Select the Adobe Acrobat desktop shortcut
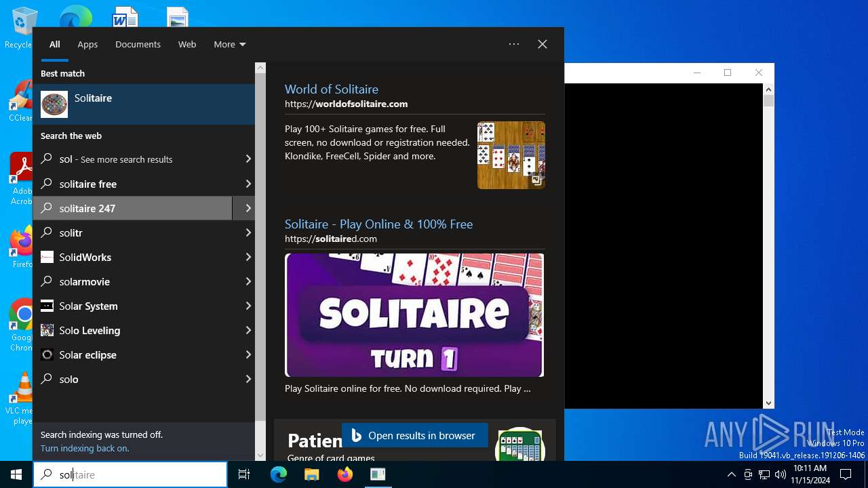This screenshot has height=488, width=868. coord(21,178)
